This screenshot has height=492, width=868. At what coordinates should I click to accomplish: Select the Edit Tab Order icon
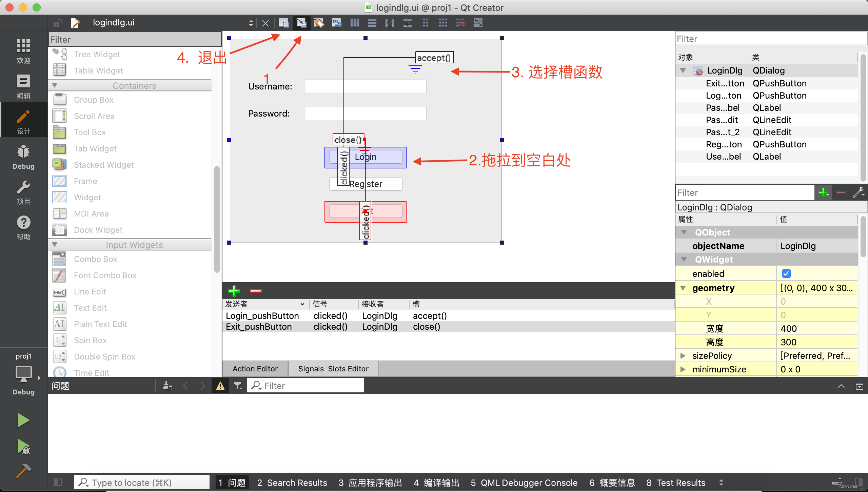coord(337,23)
